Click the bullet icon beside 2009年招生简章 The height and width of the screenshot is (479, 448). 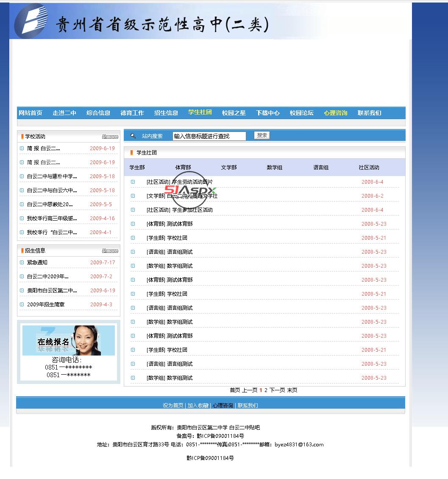[x=22, y=304]
